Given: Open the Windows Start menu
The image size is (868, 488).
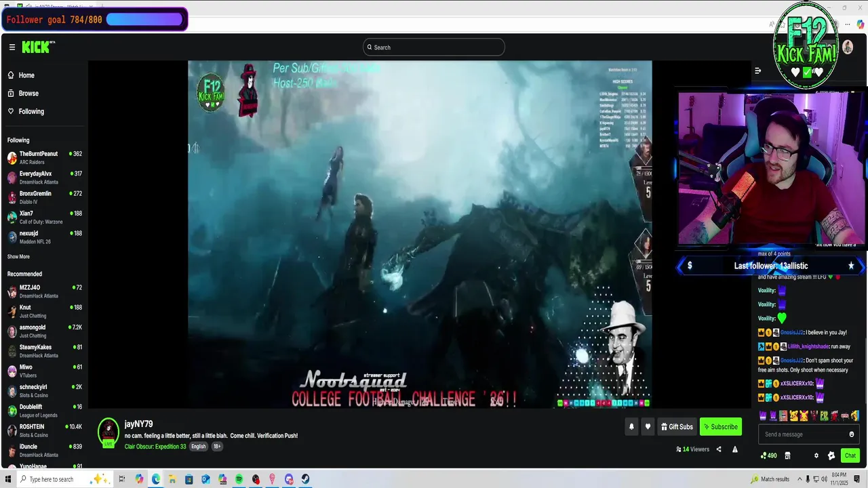Looking at the screenshot, I should [8, 479].
